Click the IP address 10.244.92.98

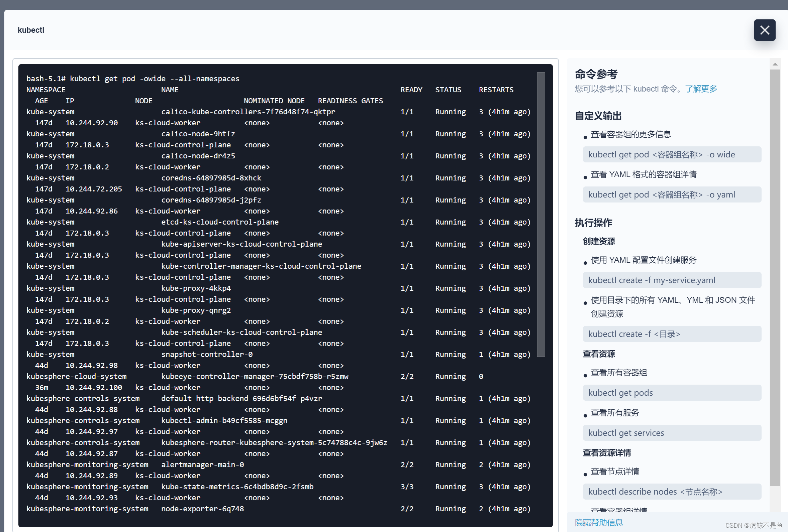92,365
